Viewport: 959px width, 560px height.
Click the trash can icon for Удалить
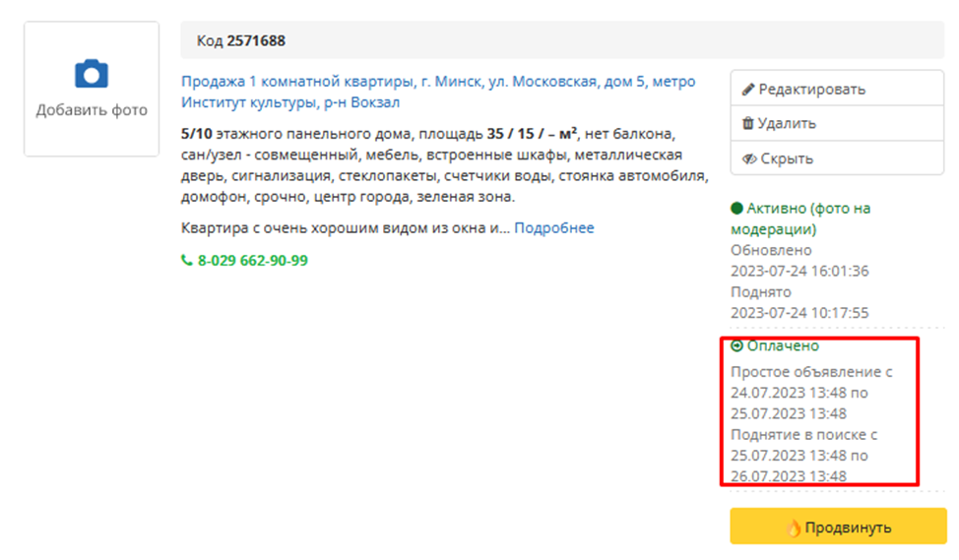(x=747, y=123)
